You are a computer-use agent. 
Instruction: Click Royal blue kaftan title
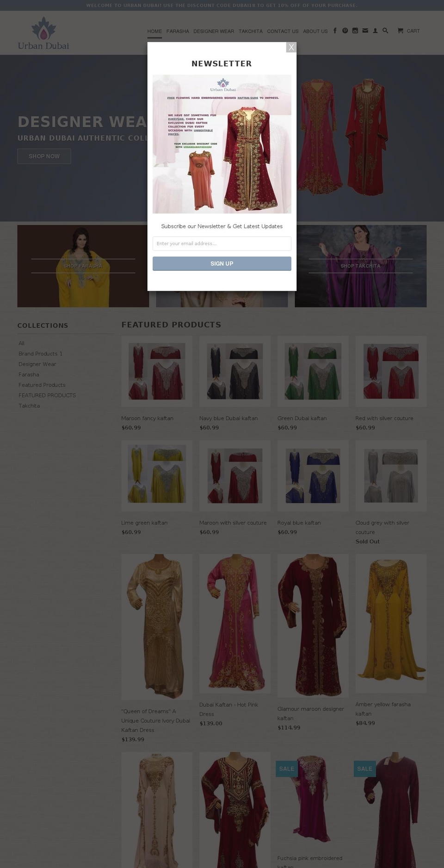coord(299,523)
